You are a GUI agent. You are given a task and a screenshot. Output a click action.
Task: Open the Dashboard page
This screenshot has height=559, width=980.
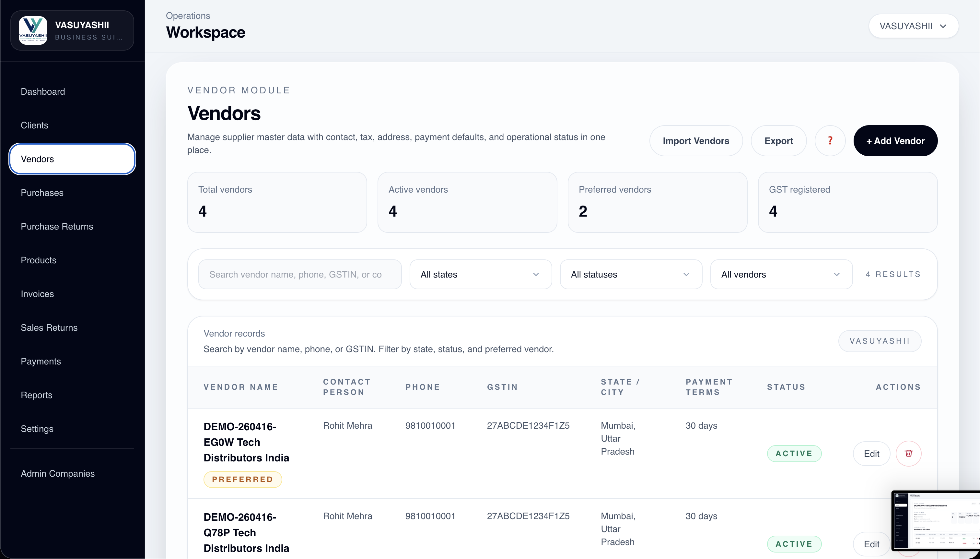[72, 91]
